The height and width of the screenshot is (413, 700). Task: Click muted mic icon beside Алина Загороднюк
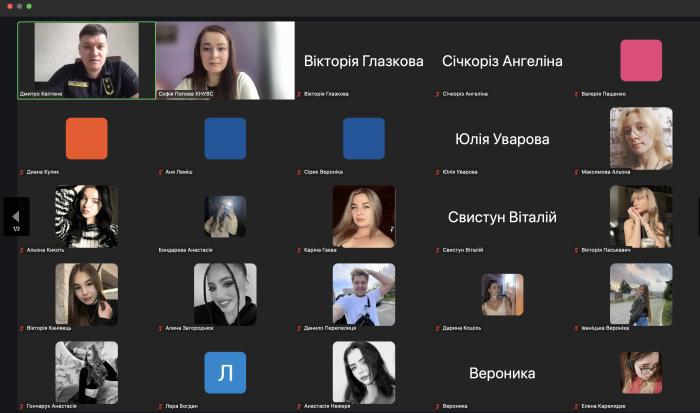coord(160,328)
